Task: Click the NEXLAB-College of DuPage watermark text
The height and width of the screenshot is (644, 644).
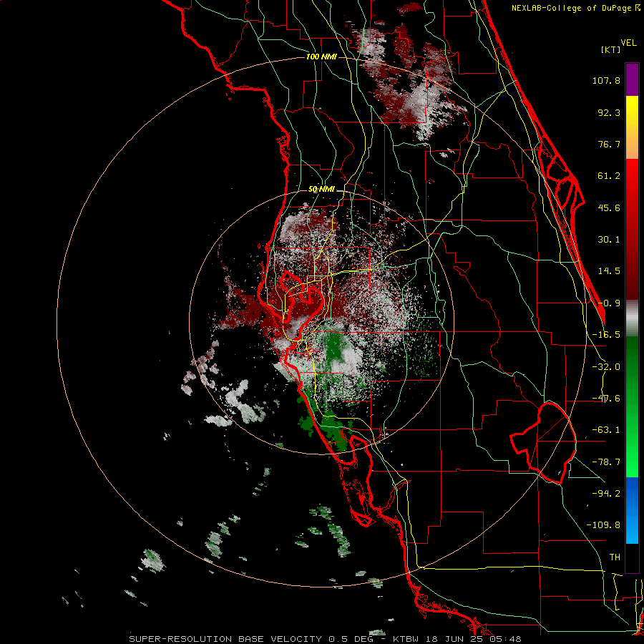Action: point(575,8)
